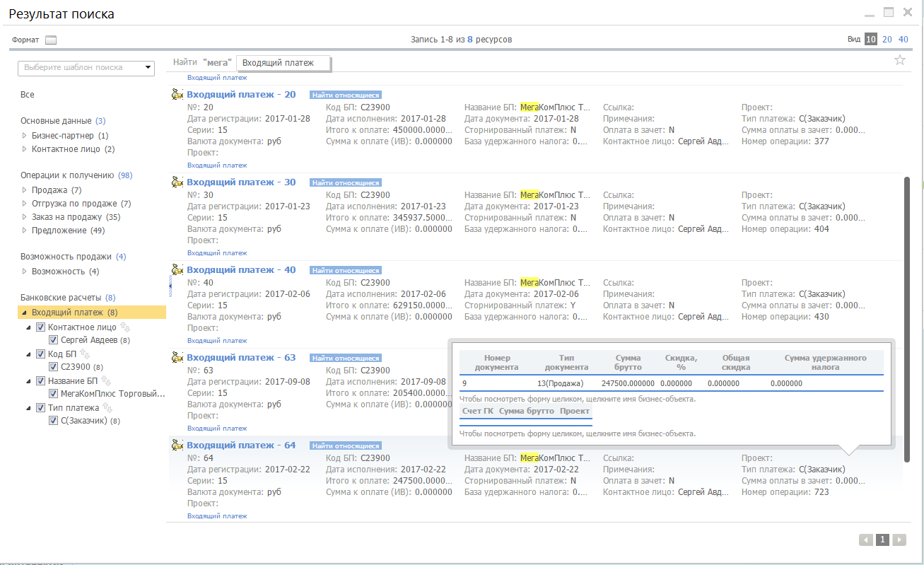The height and width of the screenshot is (565, 924).
Task: Expand the Бизнес-партнер tree node
Action: point(25,136)
